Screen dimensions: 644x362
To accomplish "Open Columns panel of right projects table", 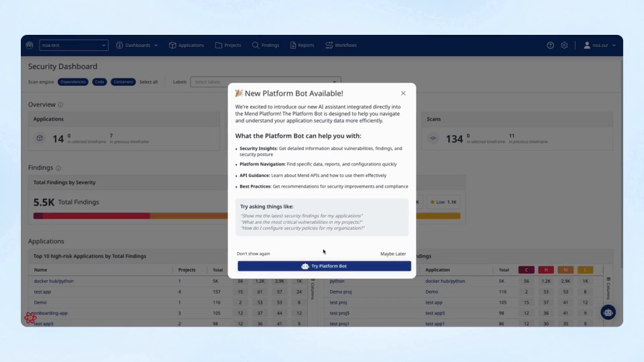I will point(608,288).
